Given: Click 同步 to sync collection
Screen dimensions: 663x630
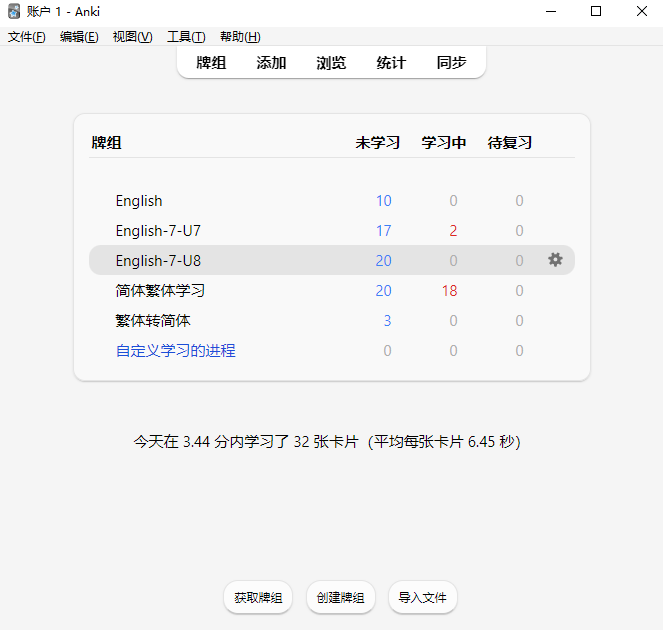Looking at the screenshot, I should (451, 63).
